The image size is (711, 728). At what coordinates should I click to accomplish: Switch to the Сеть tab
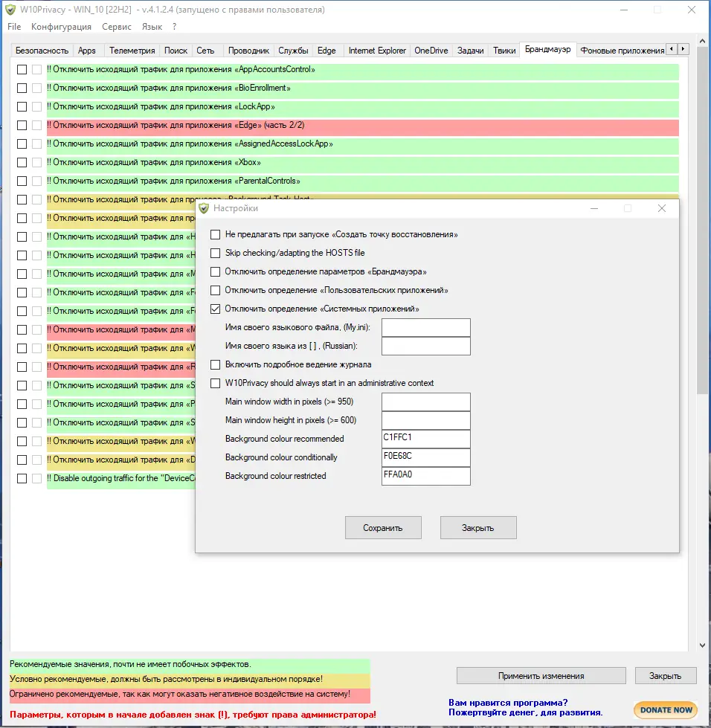click(x=205, y=51)
